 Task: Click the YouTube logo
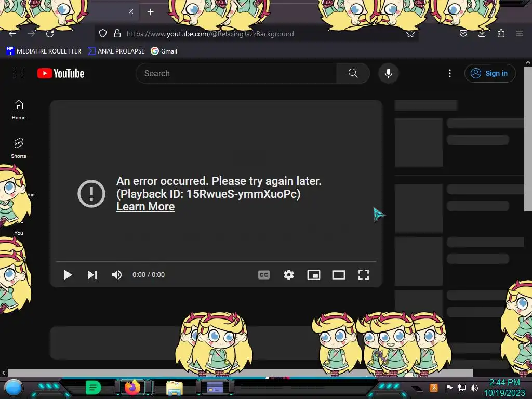click(61, 73)
